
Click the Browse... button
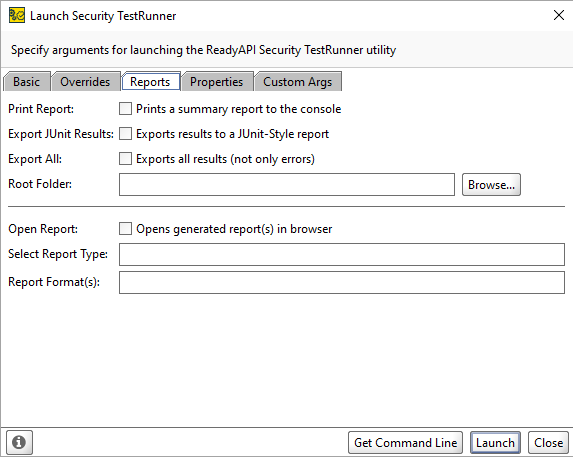(491, 184)
